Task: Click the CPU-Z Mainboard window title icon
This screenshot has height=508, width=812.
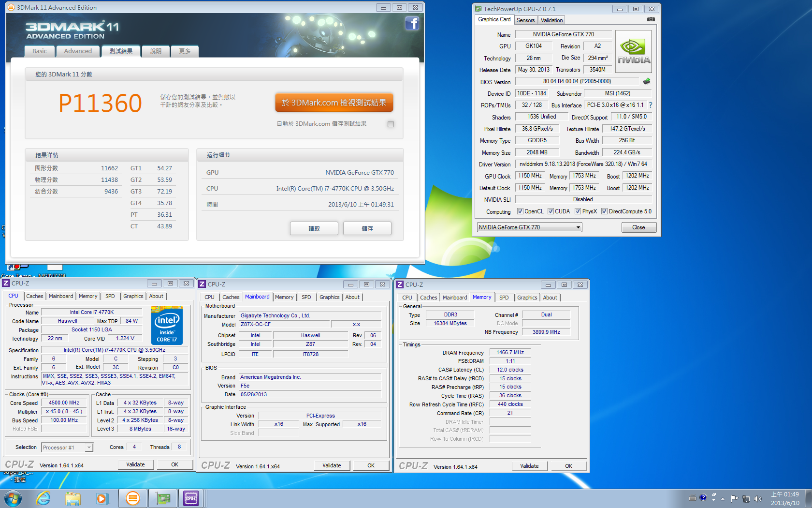Action: 202,284
